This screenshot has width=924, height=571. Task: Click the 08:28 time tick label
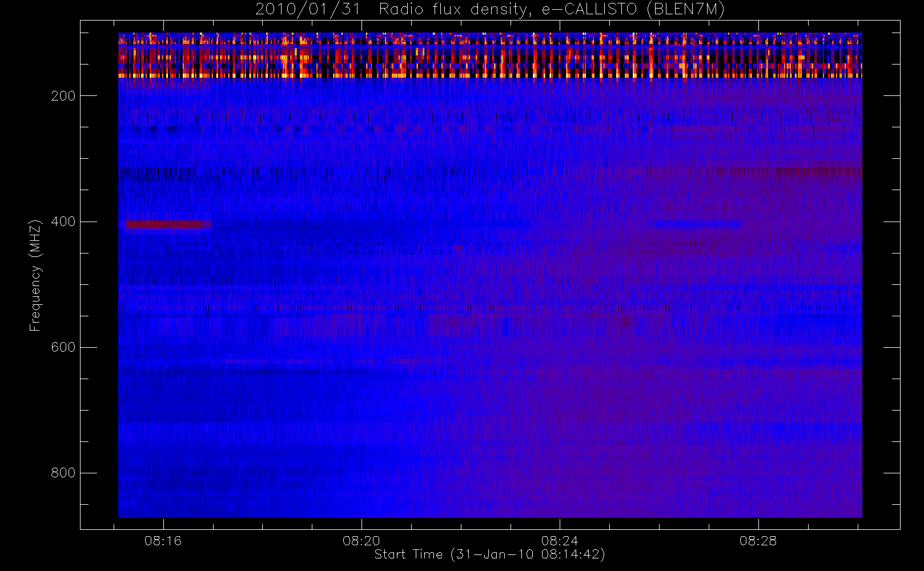pyautogui.click(x=758, y=541)
